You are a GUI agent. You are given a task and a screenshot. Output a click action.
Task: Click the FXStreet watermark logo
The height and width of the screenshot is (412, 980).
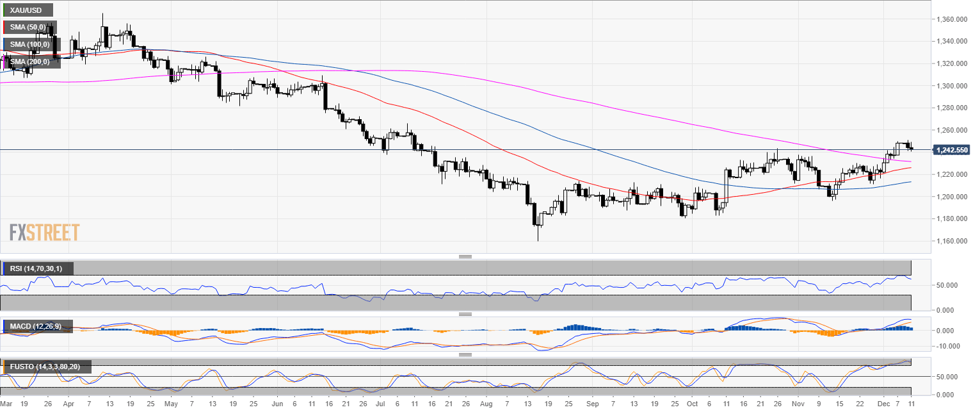pyautogui.click(x=44, y=232)
